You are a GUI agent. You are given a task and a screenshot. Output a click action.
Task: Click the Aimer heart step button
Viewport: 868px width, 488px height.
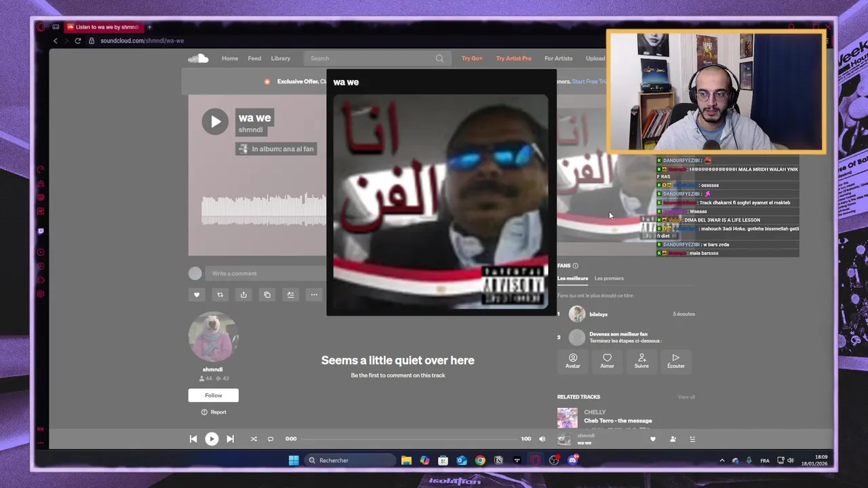(607, 361)
